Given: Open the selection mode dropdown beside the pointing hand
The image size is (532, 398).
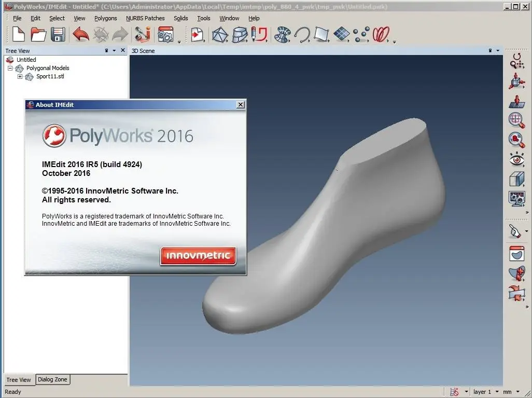Looking at the screenshot, I should pos(527,231).
